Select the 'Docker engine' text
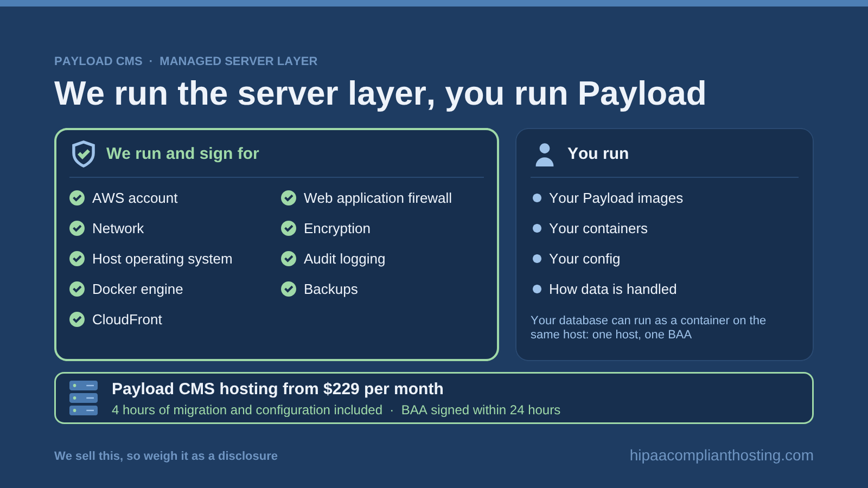The width and height of the screenshot is (868, 488). tap(138, 290)
